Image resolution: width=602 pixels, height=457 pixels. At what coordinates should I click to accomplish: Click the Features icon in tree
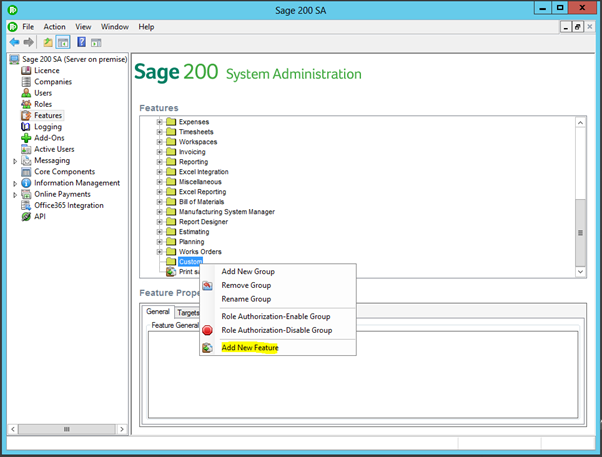click(x=26, y=116)
